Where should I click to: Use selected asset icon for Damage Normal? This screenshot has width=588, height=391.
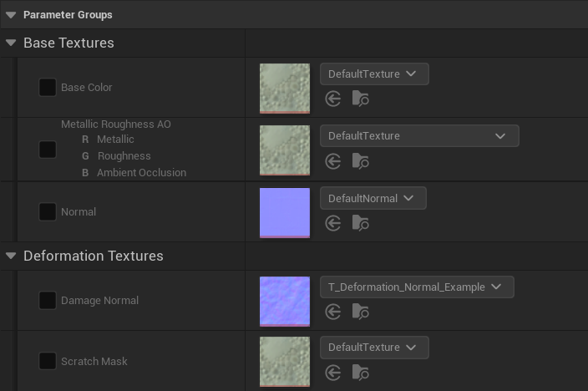pos(333,312)
